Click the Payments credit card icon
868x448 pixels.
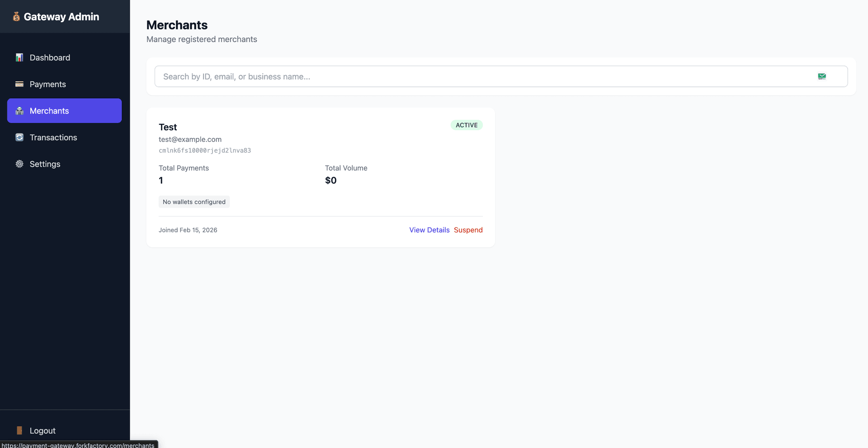pos(19,84)
